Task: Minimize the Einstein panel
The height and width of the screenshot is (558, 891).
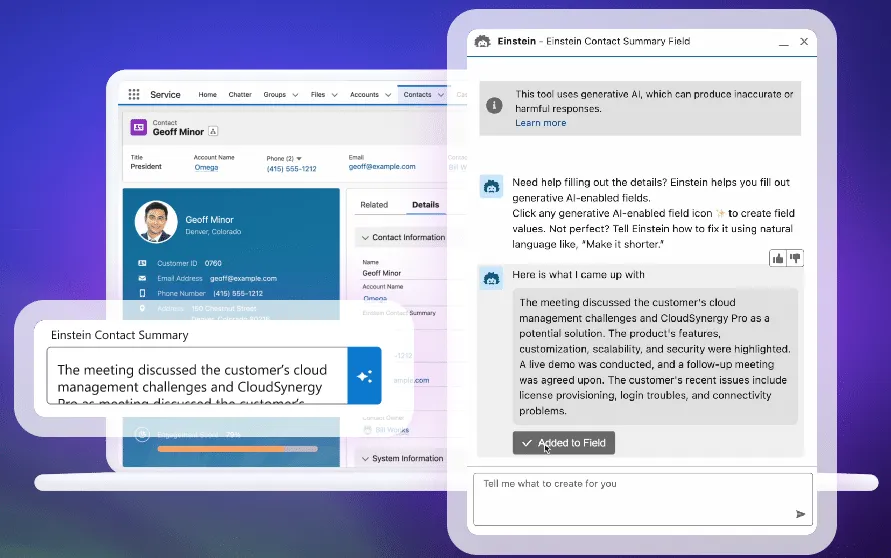Action: [784, 43]
